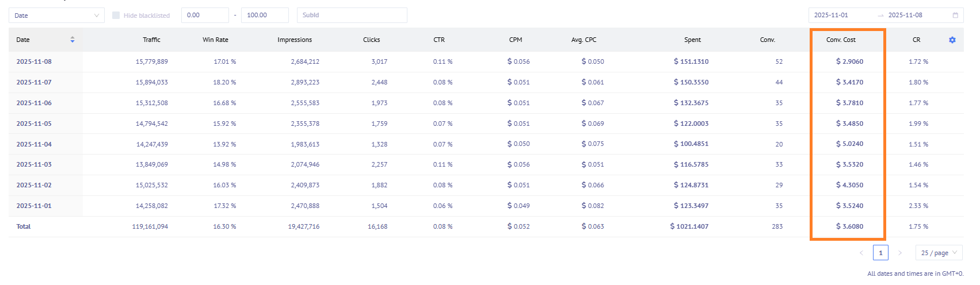Viewport: 980px width, 285px height.
Task: Go to next page arrow
Action: (x=900, y=253)
